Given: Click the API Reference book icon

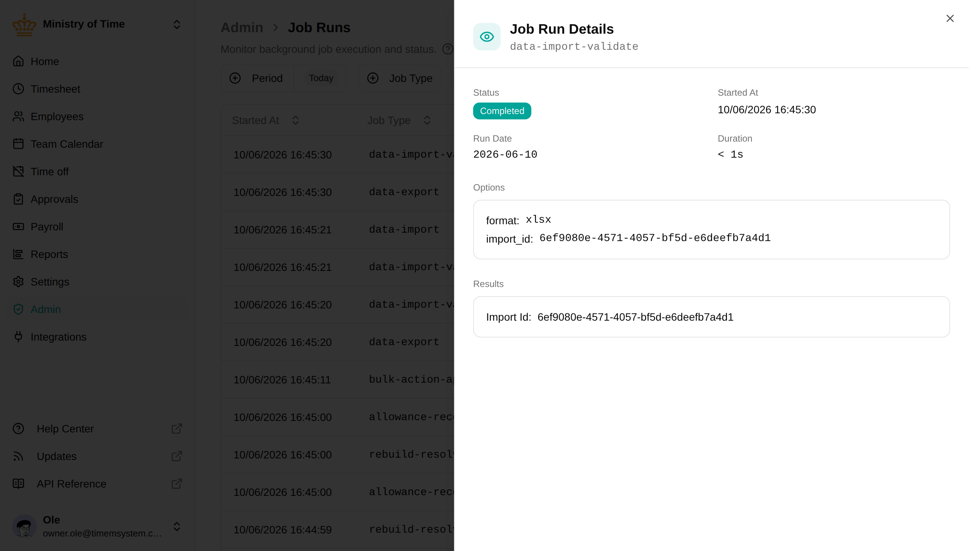Looking at the screenshot, I should click(18, 484).
